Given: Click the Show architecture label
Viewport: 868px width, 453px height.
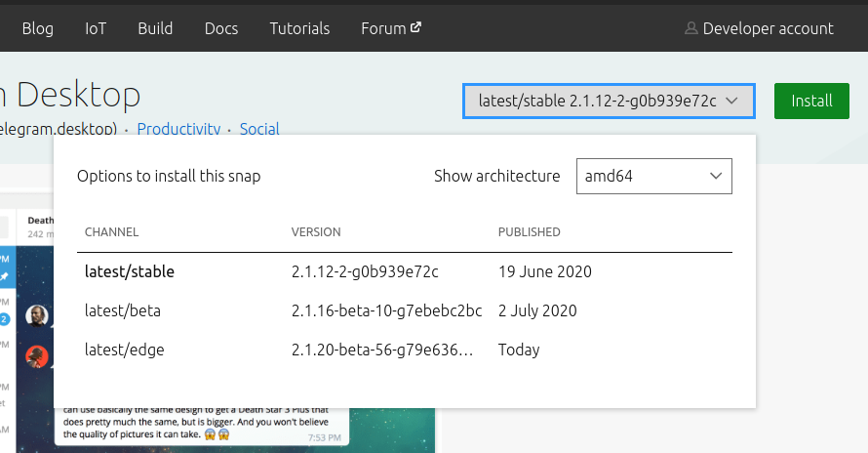Looking at the screenshot, I should point(496,177).
